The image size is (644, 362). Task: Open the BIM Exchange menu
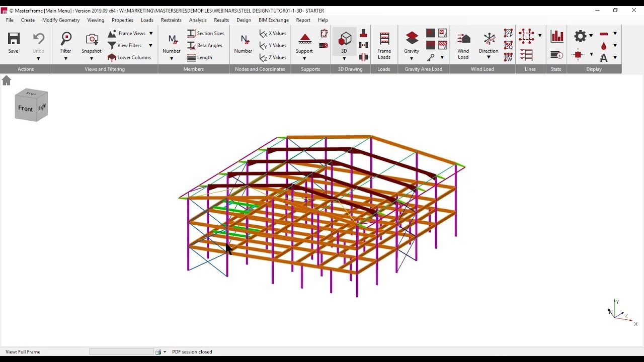pos(274,20)
